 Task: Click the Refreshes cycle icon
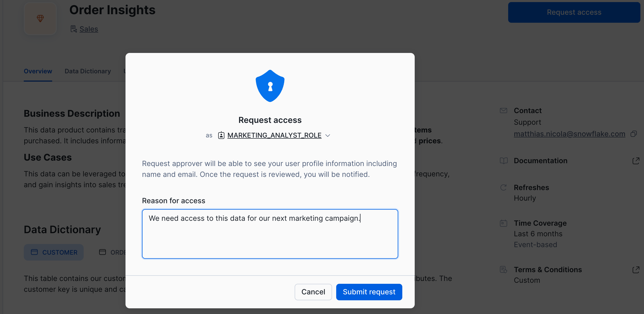(504, 187)
